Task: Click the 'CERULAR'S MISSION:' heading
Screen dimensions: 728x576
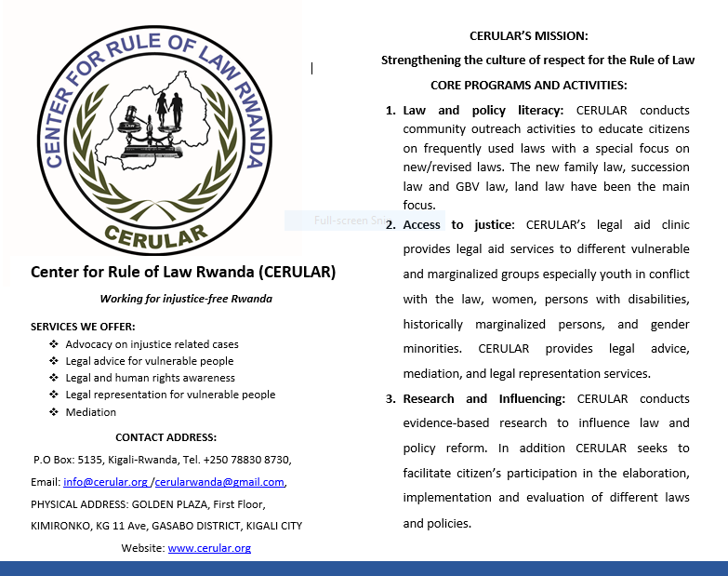Action: [529, 36]
